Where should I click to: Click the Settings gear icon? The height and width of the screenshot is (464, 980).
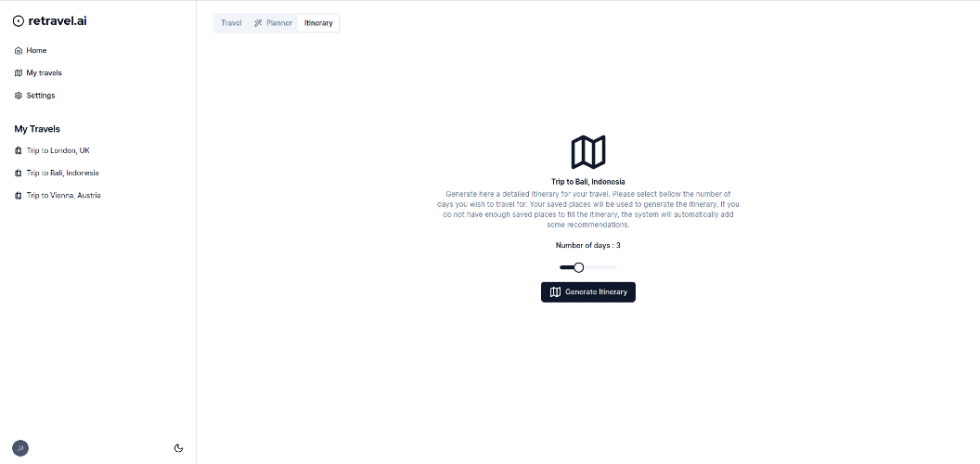pos(19,96)
